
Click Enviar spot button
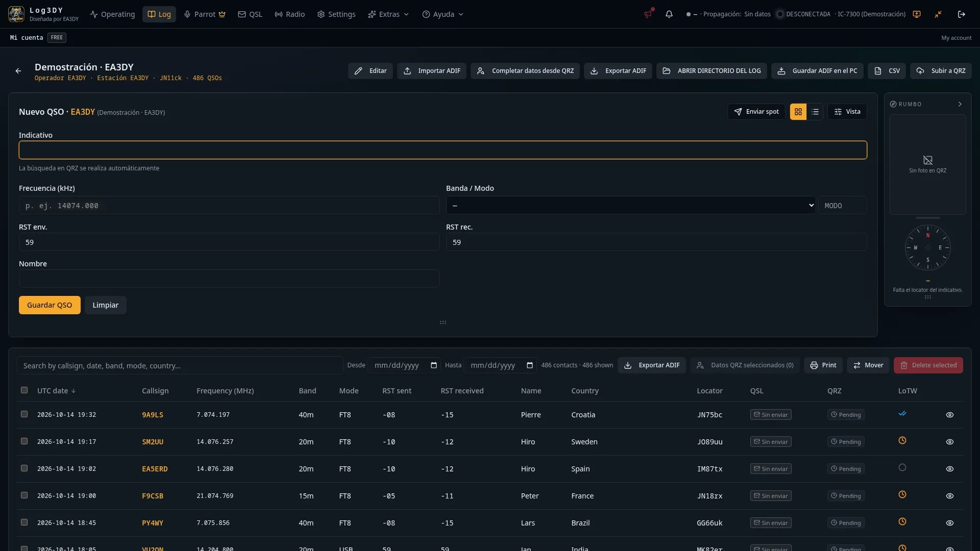pos(756,112)
